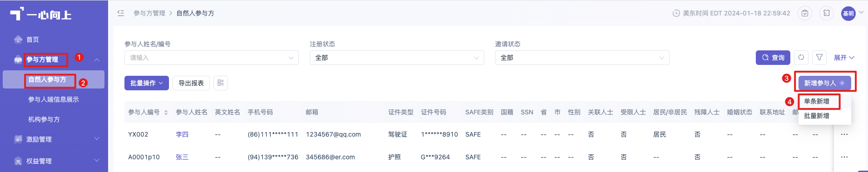The height and width of the screenshot is (172, 868).
Task: Click the reset refresh icon beside 查询
Action: click(x=801, y=58)
